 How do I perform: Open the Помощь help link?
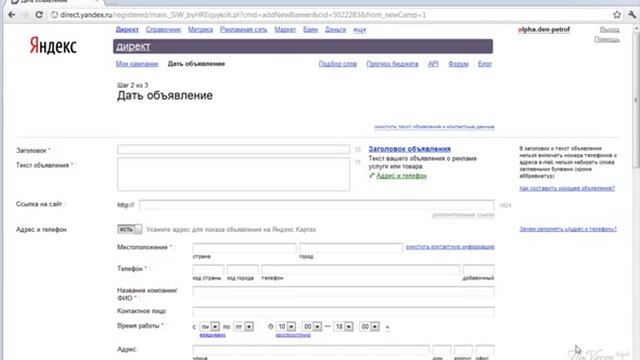[x=607, y=39]
